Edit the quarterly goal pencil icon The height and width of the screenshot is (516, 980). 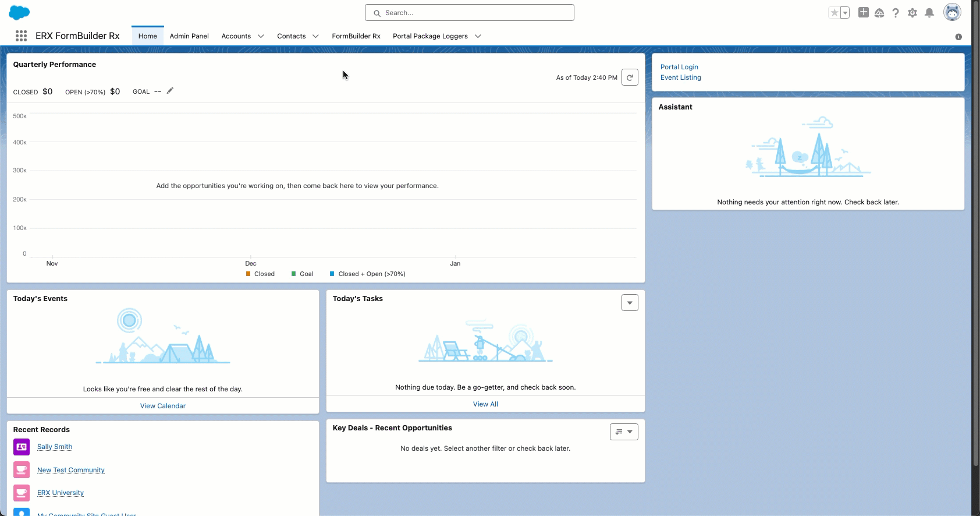click(x=170, y=91)
